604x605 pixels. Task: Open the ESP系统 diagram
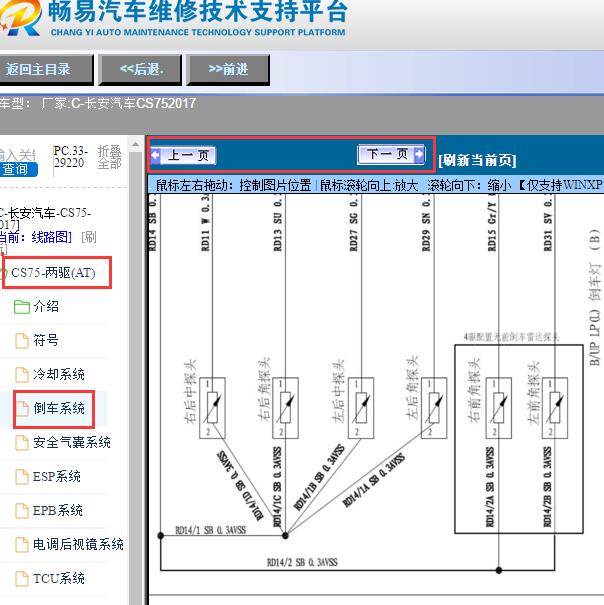pos(57,477)
